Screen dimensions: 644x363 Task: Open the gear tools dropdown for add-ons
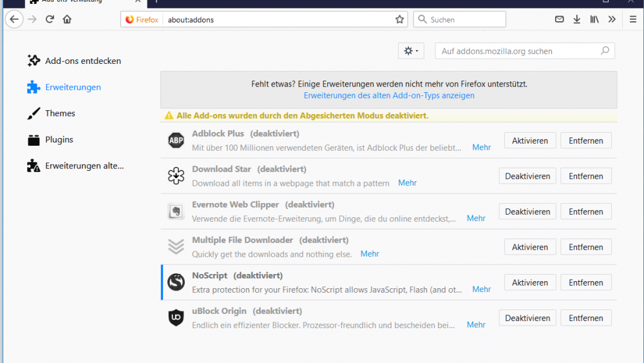click(411, 51)
